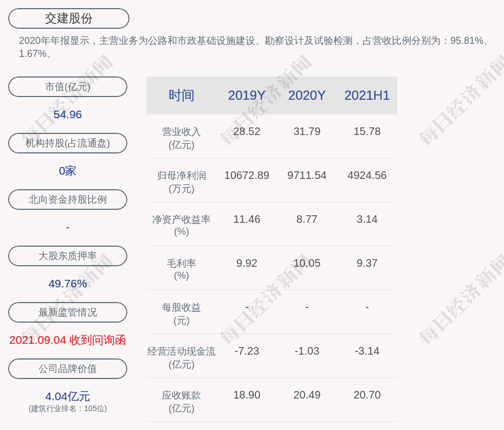The image size is (504, 430).
Task: Click the 20.70 receivables cell
Action: point(367,395)
